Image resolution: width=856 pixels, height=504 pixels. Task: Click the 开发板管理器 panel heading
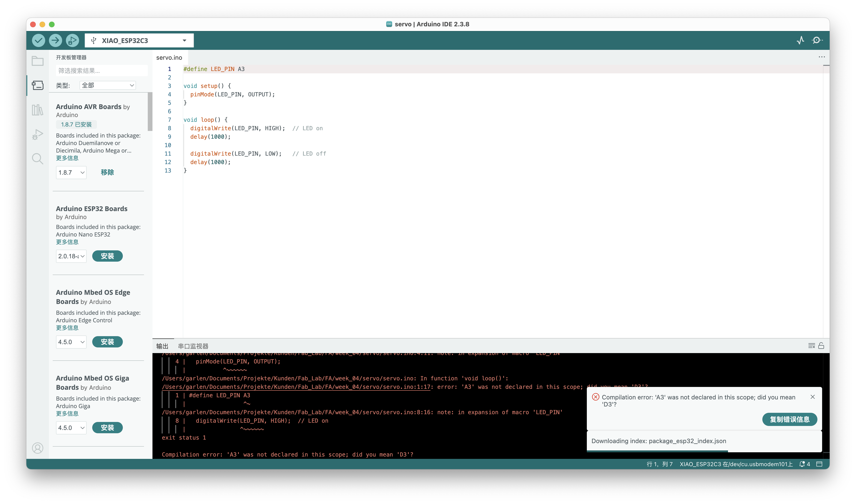(x=71, y=57)
